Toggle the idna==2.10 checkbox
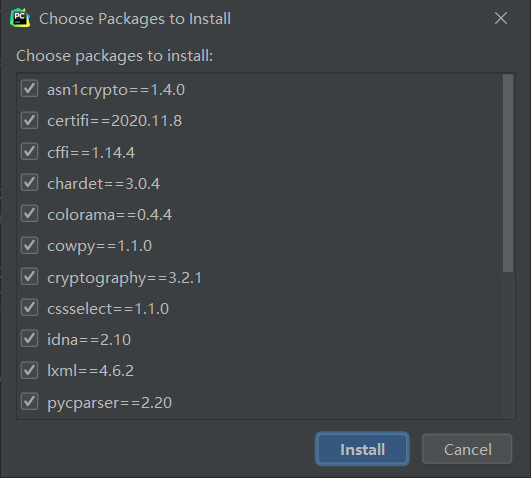 29,339
